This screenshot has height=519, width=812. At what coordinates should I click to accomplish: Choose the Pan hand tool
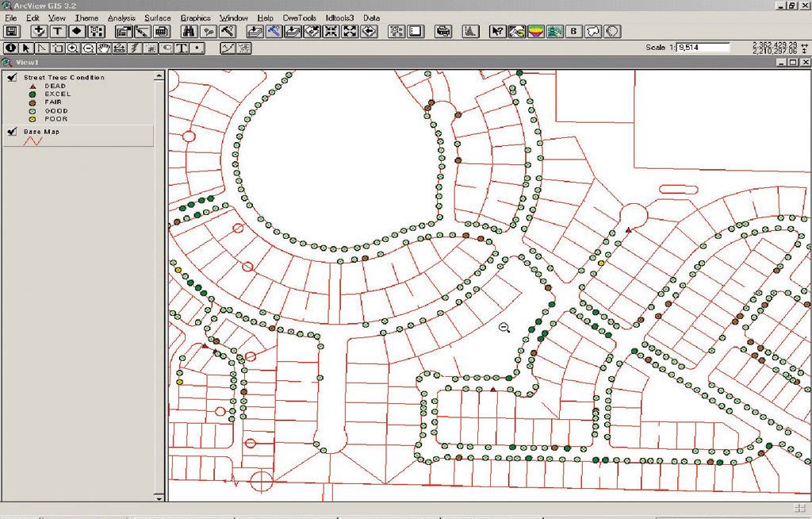[104, 48]
